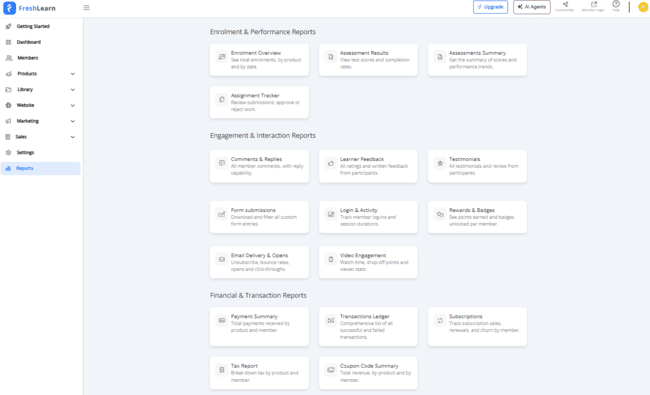Click the Comments & Replies card icon
The image size is (650, 395).
tap(222, 163)
